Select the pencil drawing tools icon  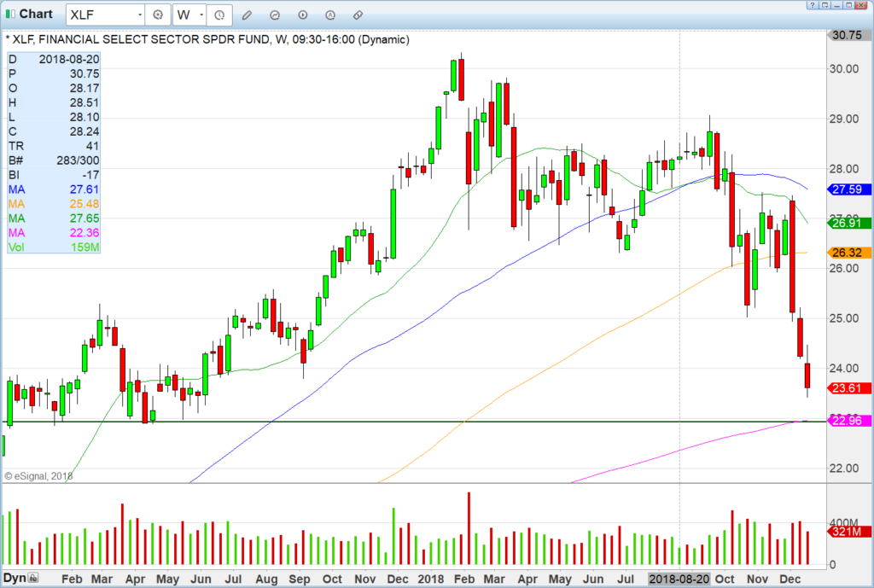247,15
